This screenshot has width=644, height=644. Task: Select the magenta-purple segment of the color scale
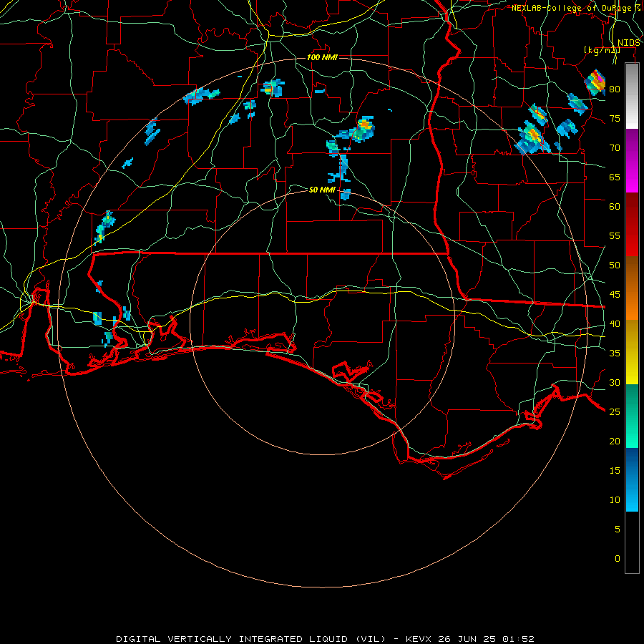[632, 160]
